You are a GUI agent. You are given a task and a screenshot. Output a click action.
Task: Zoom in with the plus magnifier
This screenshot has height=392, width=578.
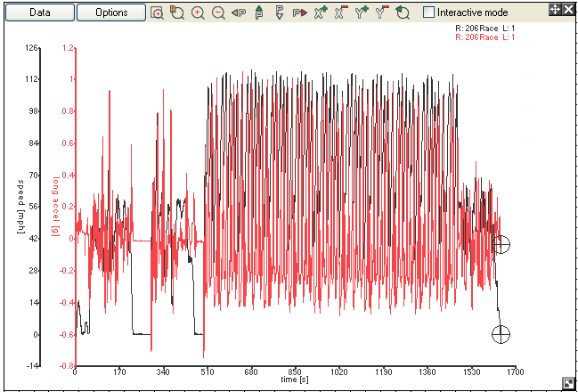pyautogui.click(x=198, y=12)
